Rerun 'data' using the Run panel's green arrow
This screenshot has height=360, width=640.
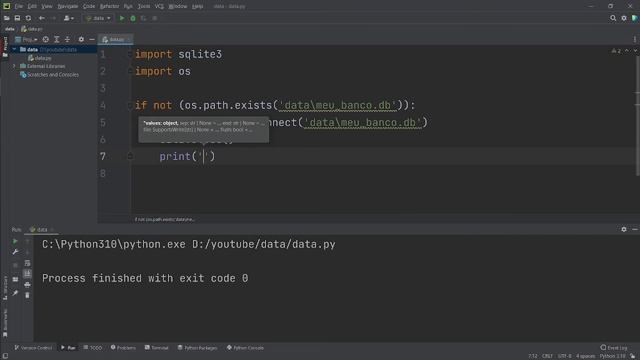click(15, 242)
